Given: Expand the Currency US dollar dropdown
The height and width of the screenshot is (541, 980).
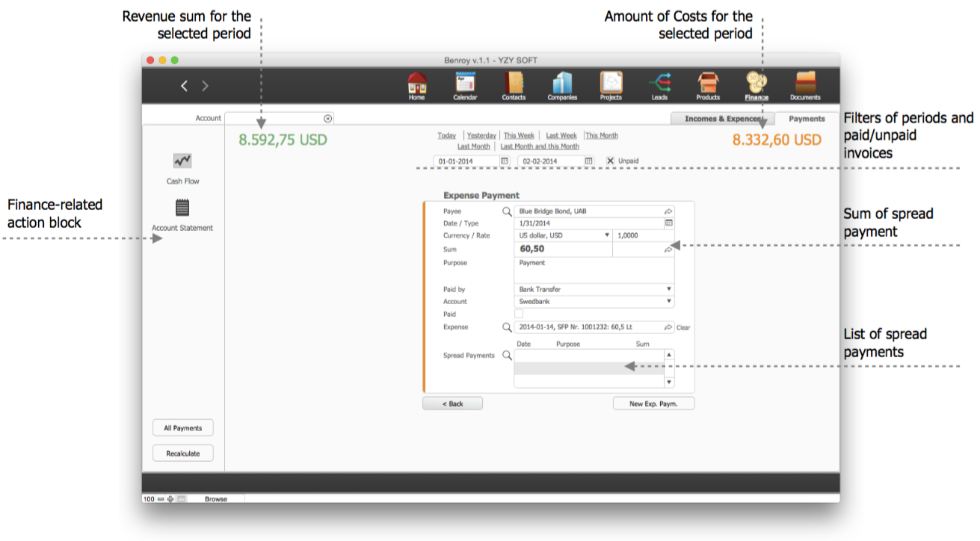Looking at the screenshot, I should click(x=564, y=235).
